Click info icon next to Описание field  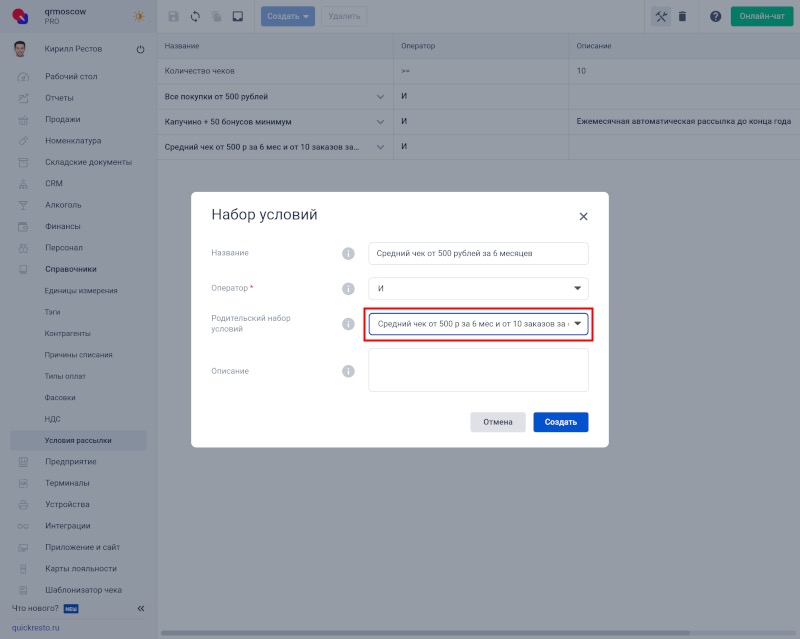tap(348, 371)
